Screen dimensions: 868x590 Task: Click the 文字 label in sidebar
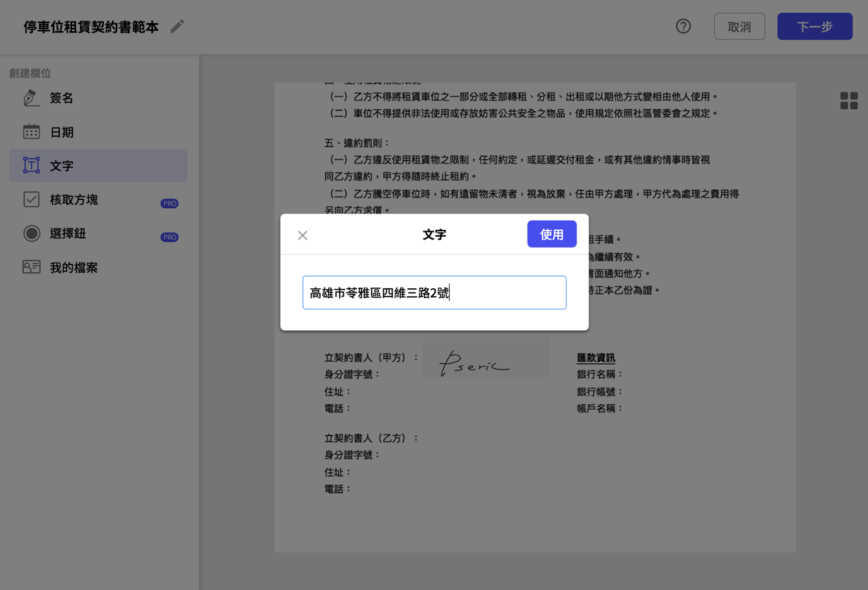pos(62,166)
